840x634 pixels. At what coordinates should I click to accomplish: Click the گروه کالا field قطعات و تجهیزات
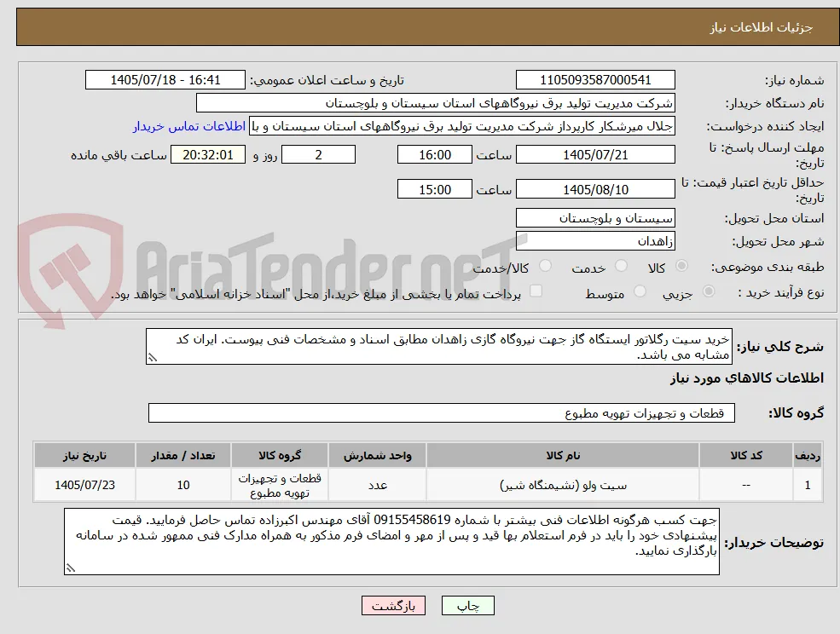point(442,412)
